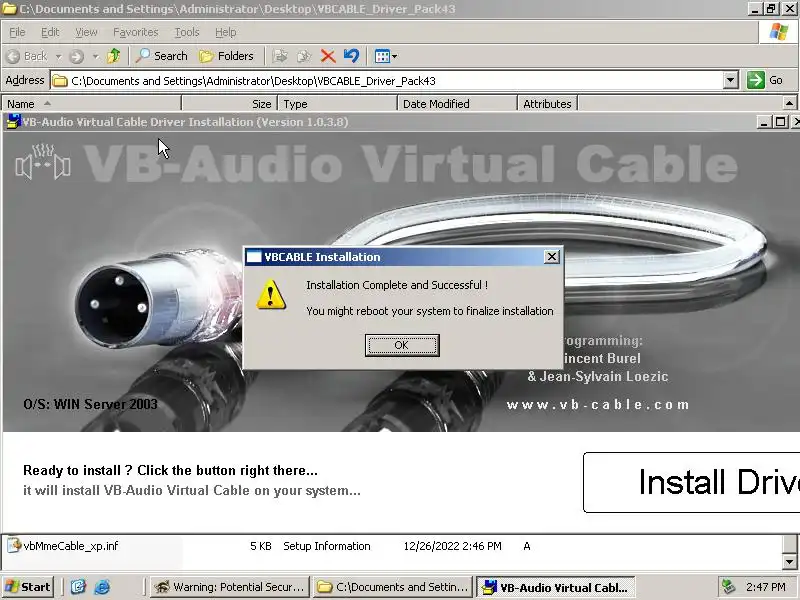Viewport: 800px width, 600px height.
Task: Open the Tools menu
Action: [x=187, y=32]
